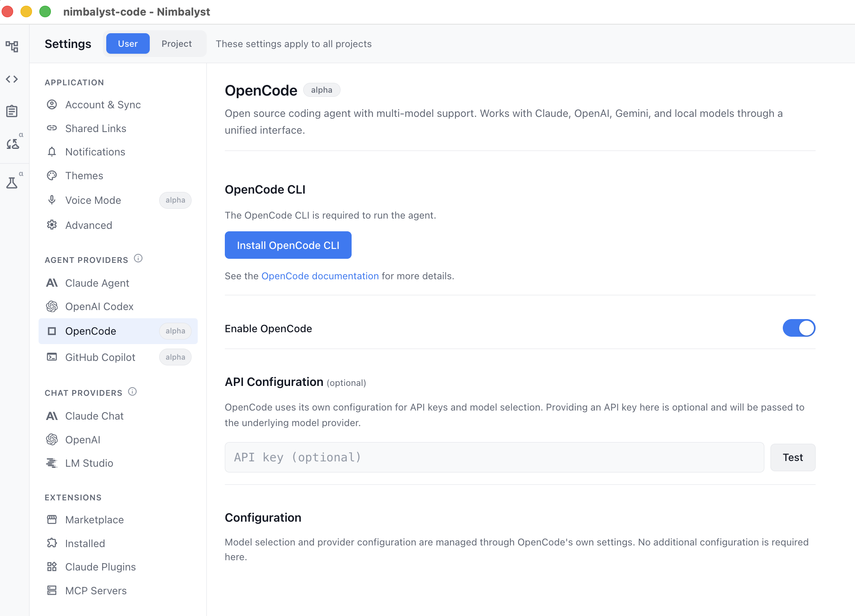This screenshot has width=855, height=616.
Task: Click the Test API key button
Action: pos(793,457)
